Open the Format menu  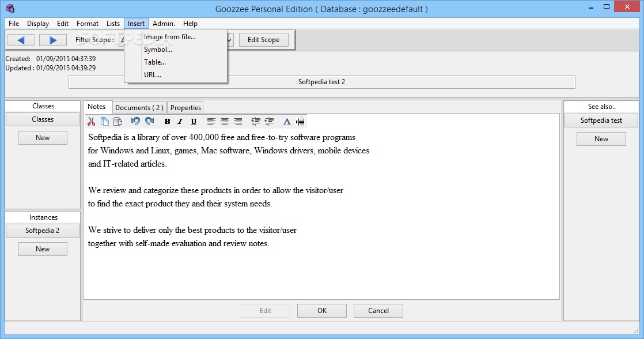click(x=88, y=24)
